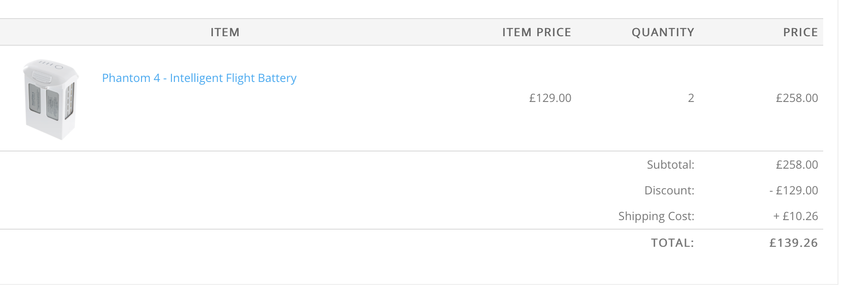The width and height of the screenshot is (868, 303).
Task: Click the Phantom 4 battery product image
Action: point(51,99)
